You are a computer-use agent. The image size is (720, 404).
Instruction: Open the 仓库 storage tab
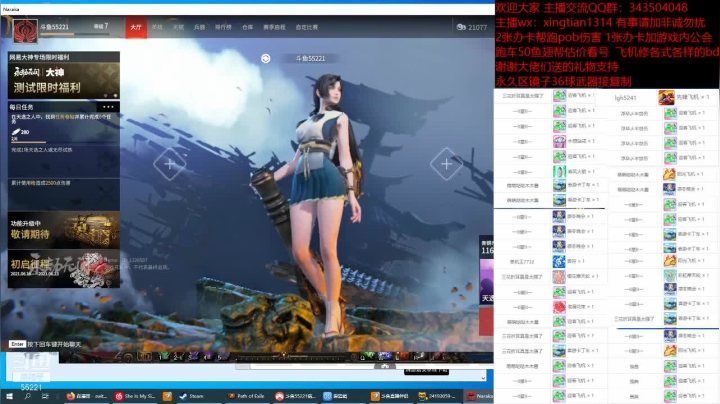tap(248, 27)
